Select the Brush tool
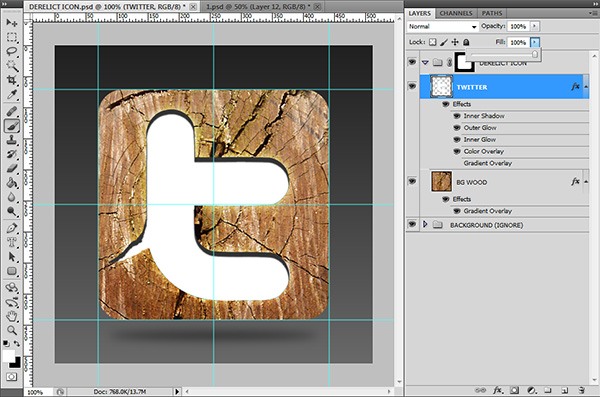The image size is (600, 397). click(x=11, y=126)
